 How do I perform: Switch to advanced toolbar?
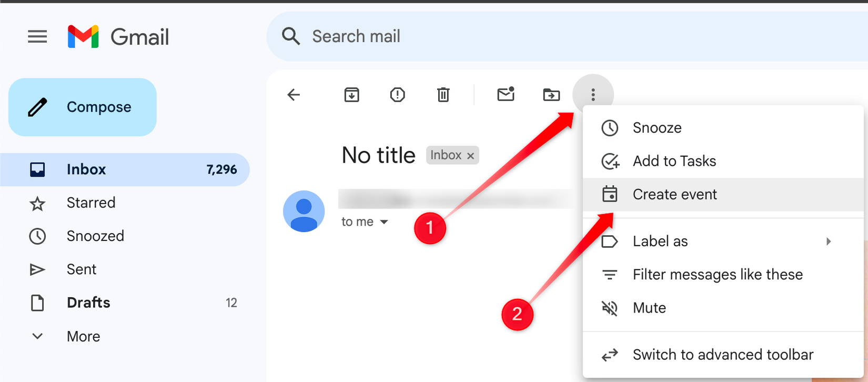pos(723,355)
